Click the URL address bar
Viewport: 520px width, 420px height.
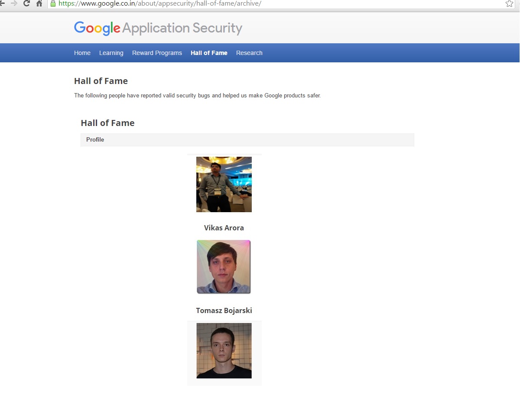pos(277,3)
